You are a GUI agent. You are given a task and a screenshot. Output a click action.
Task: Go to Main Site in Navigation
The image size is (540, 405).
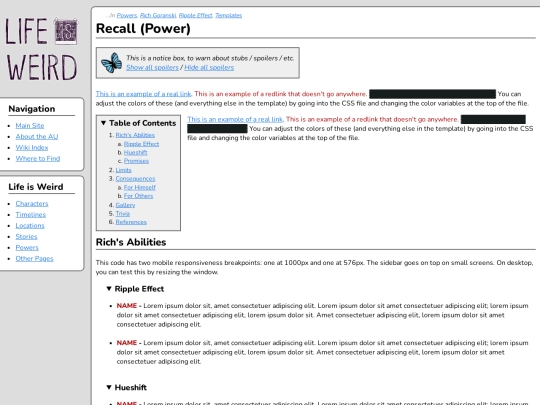click(30, 126)
